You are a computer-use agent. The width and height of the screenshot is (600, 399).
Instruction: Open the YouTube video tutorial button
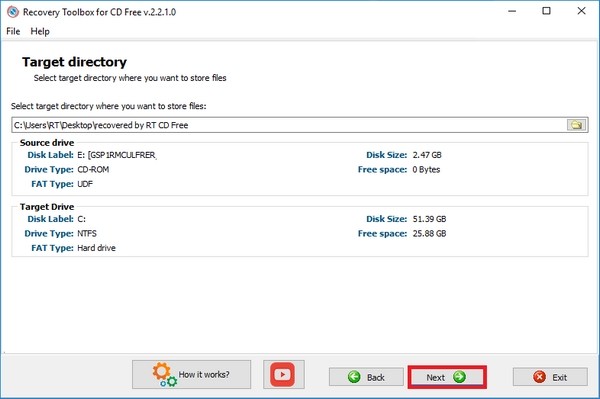coord(284,375)
